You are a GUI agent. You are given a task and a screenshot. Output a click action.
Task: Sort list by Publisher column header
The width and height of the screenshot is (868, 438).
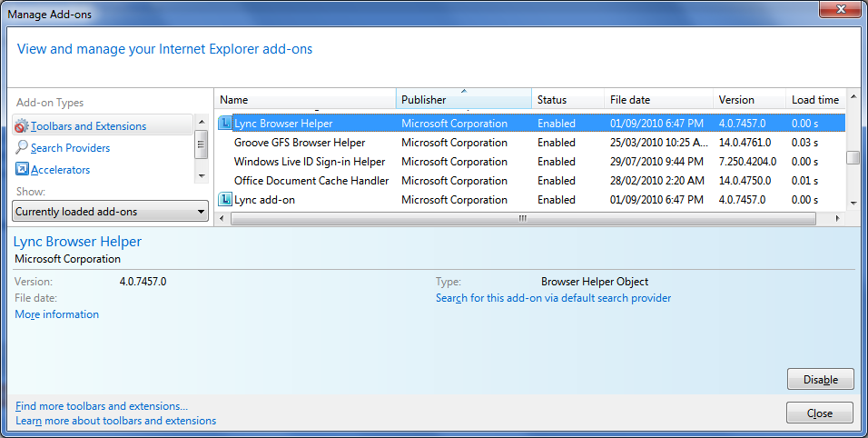tap(464, 100)
